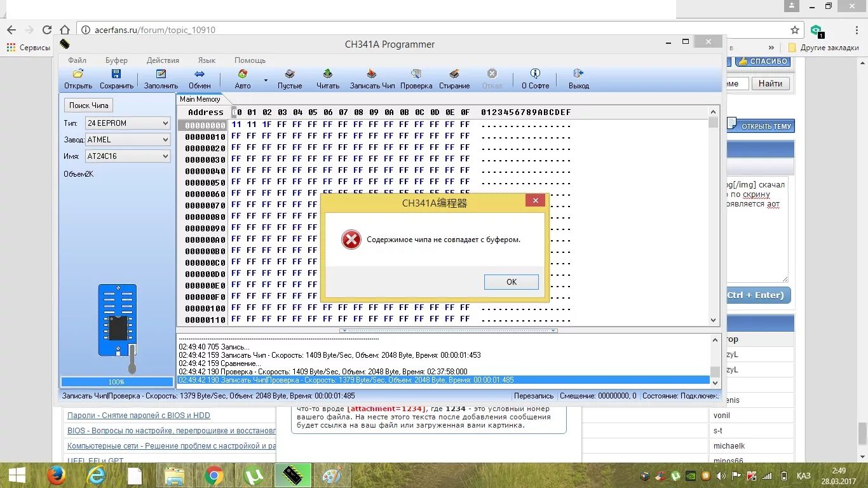Open the Сервисы apps shortcut
This screenshot has height=488, width=868.
point(29,48)
